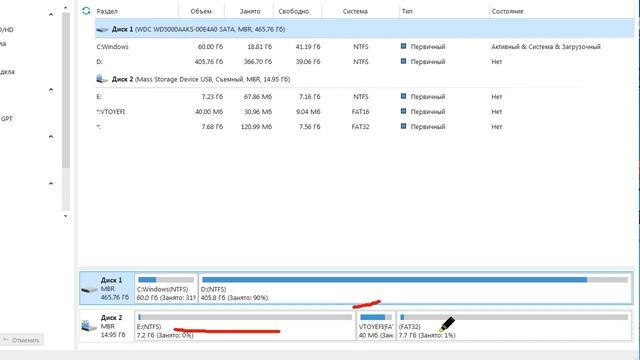Viewport: 640px width, 360px height.
Task: Sort by the Тип column header
Action: [x=407, y=11]
